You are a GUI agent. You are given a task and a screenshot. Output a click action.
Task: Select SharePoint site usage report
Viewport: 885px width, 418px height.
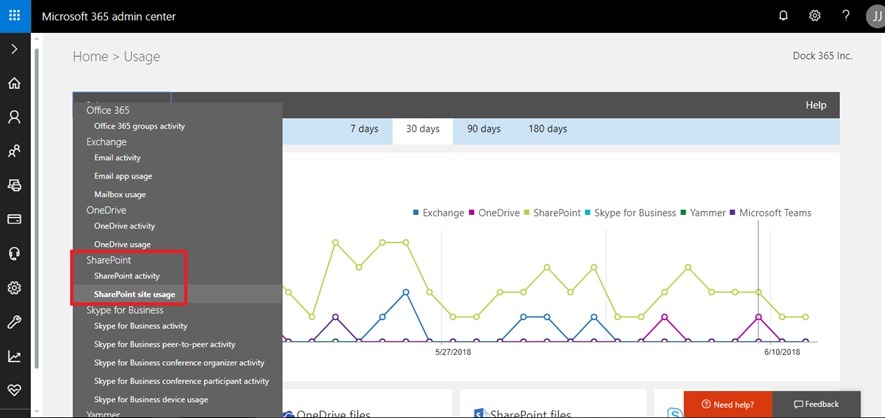click(x=134, y=294)
